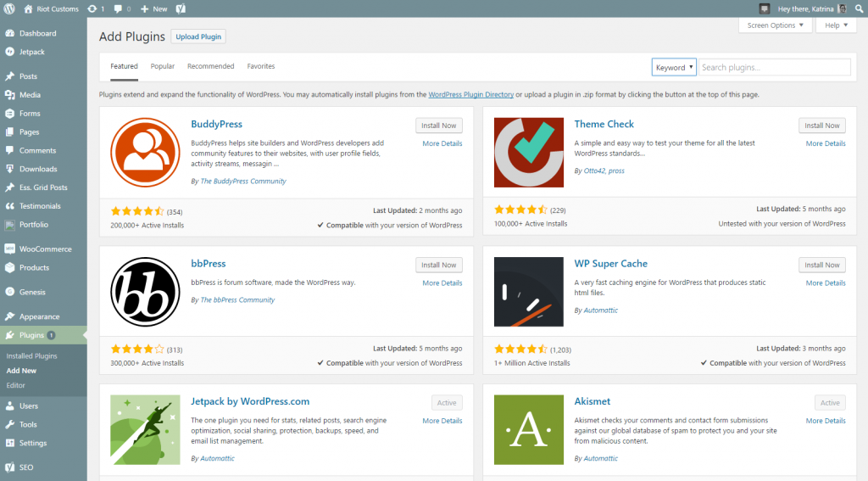This screenshot has width=868, height=481.
Task: Click the Posts pushpin icon
Action: coord(10,76)
